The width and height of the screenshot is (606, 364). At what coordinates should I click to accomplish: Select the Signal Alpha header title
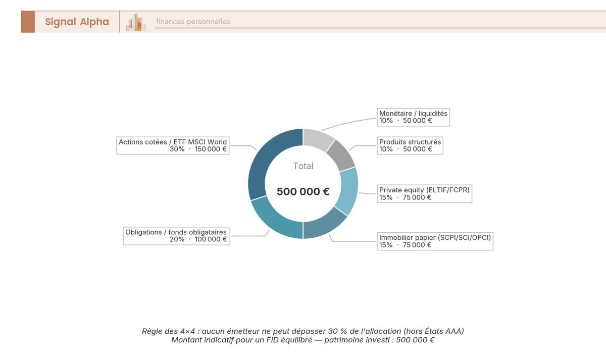(x=77, y=22)
